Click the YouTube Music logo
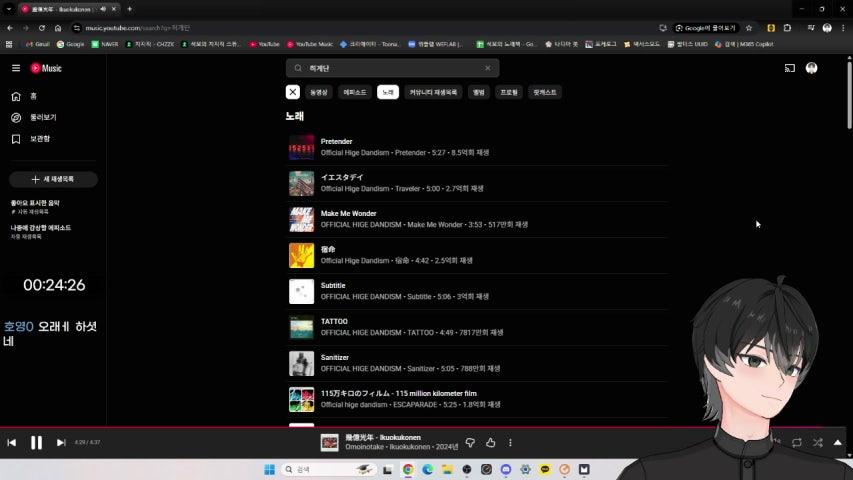The width and height of the screenshot is (853, 480). click(x=46, y=68)
